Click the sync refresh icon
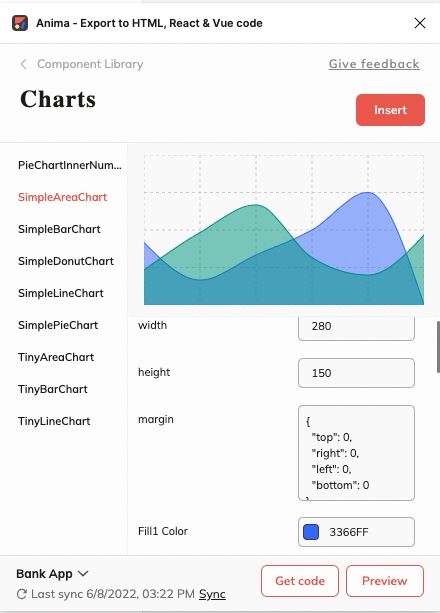The width and height of the screenshot is (440, 613). [22, 594]
